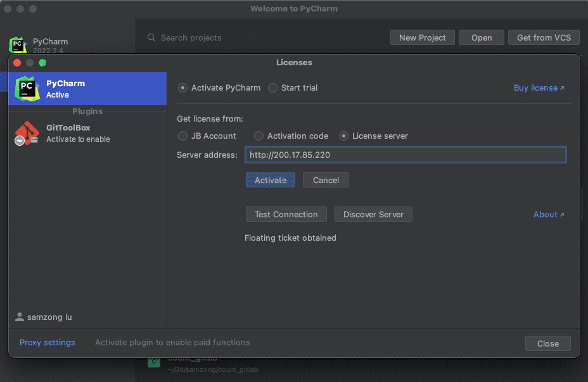
Task: Click the GitToolBox plugin icon
Action: tap(27, 133)
